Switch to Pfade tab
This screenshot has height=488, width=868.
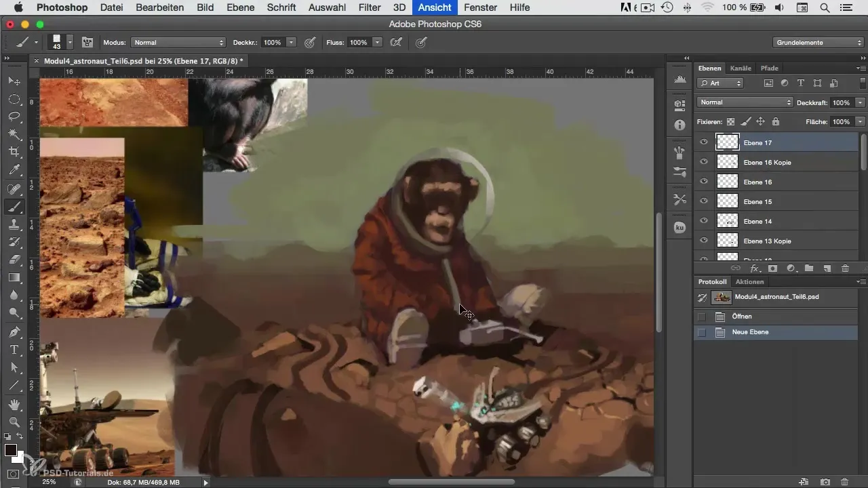[x=769, y=68]
